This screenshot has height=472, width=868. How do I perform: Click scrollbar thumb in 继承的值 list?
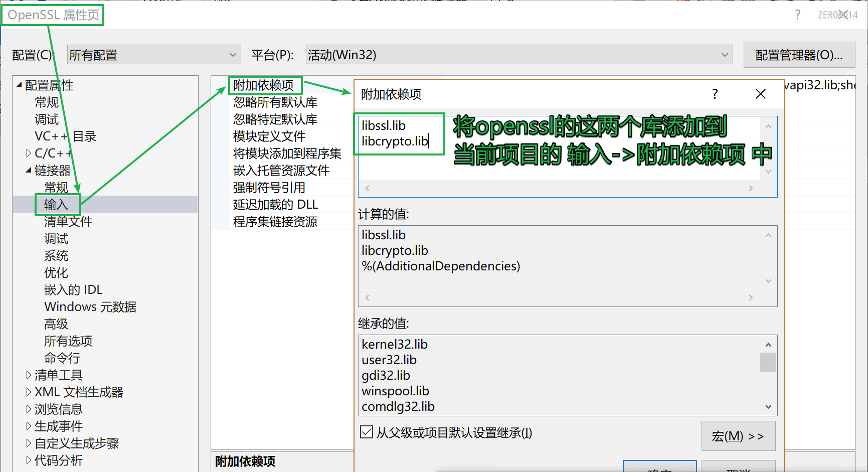pyautogui.click(x=768, y=362)
